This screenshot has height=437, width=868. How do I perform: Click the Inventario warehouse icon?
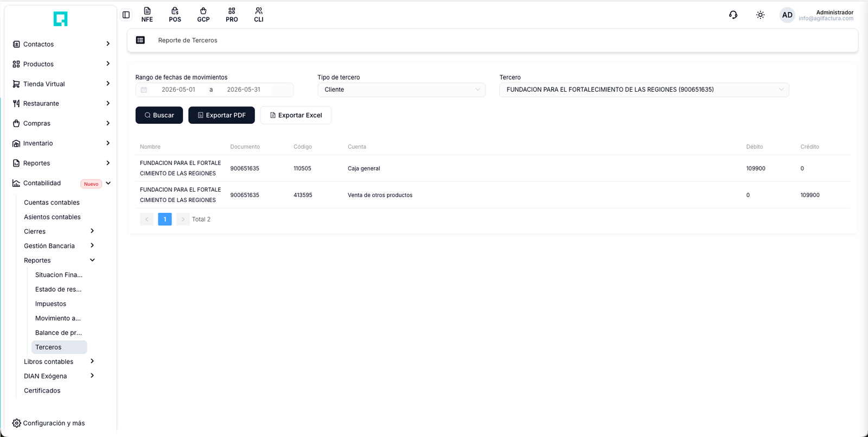pos(16,143)
